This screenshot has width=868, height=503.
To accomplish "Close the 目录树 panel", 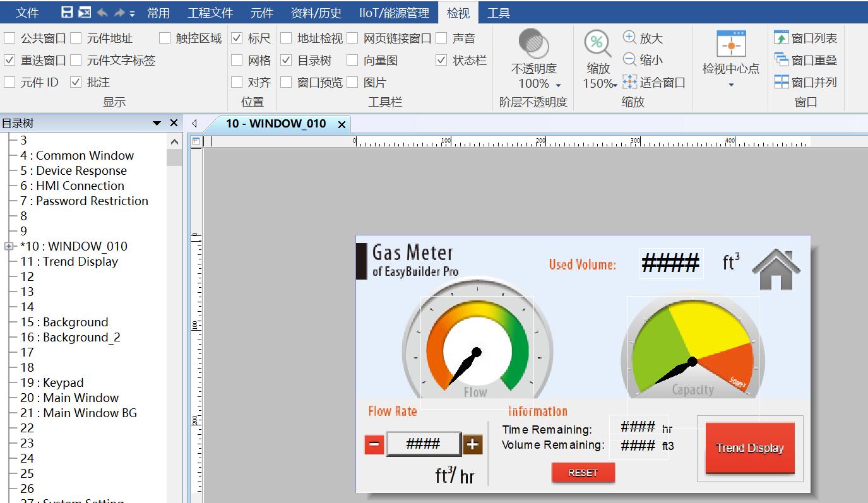I will coord(174,123).
